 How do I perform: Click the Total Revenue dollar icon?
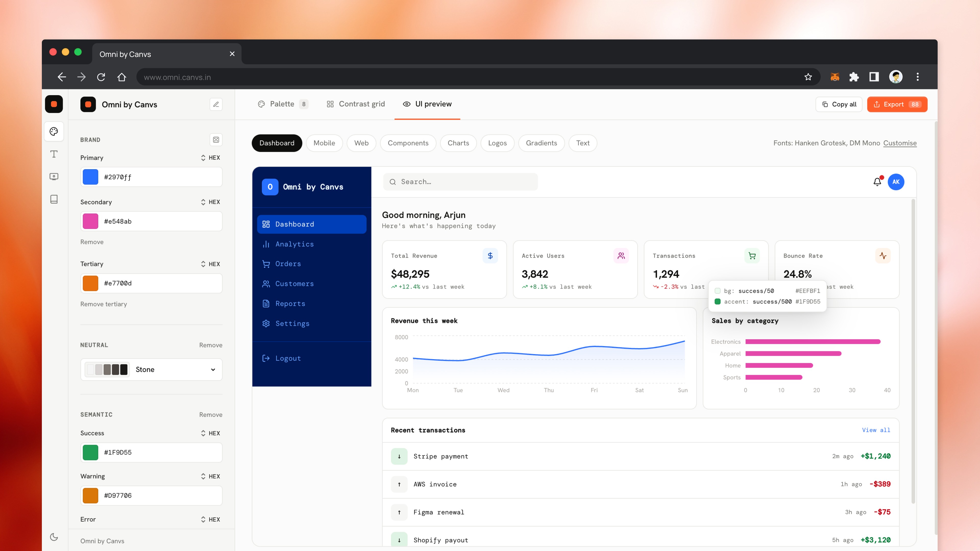tap(490, 256)
